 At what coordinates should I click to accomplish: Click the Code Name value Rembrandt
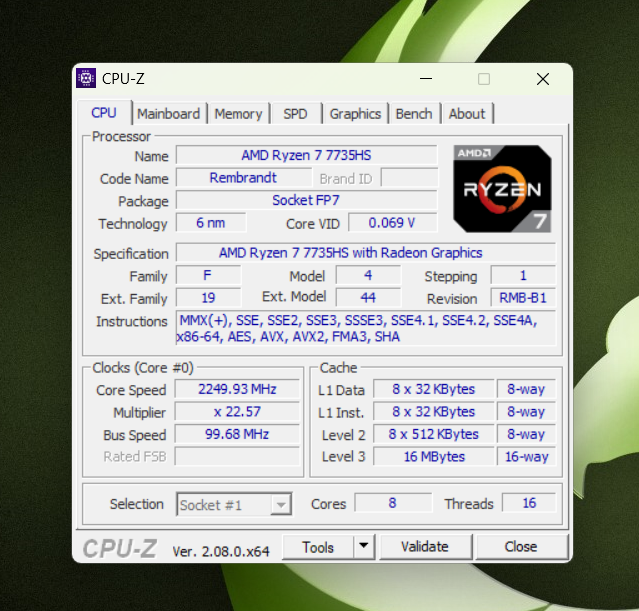click(x=243, y=178)
